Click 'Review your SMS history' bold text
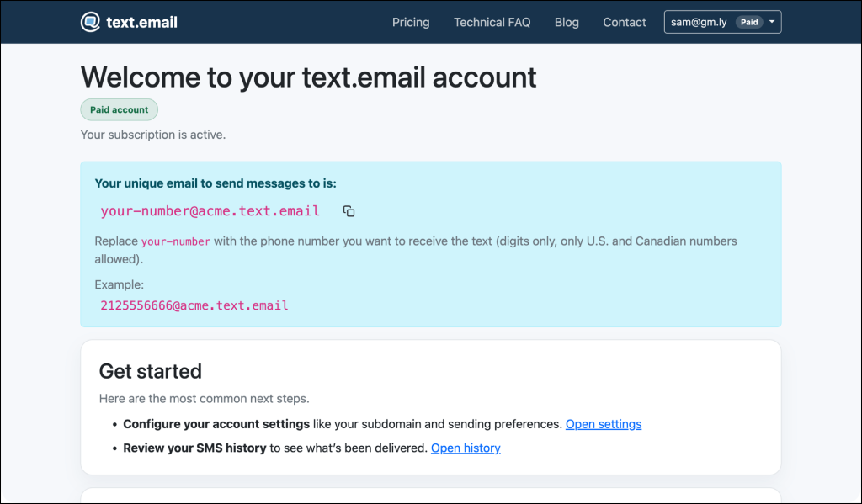 [194, 448]
